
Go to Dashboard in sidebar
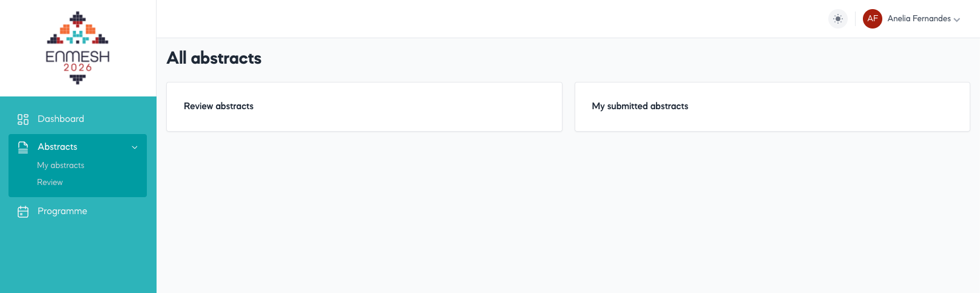point(61,119)
